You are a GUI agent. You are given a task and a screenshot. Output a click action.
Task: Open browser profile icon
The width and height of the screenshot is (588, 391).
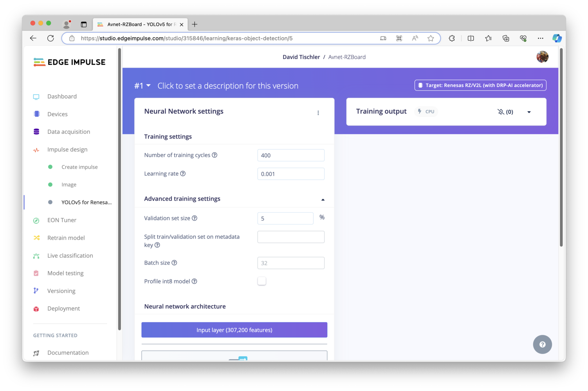pyautogui.click(x=67, y=24)
